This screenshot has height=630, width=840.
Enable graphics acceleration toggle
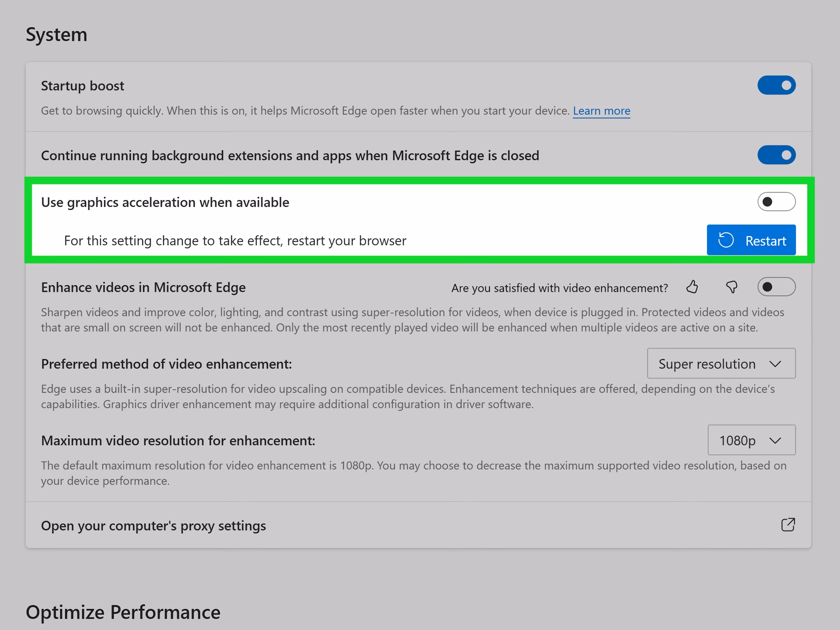(x=777, y=202)
